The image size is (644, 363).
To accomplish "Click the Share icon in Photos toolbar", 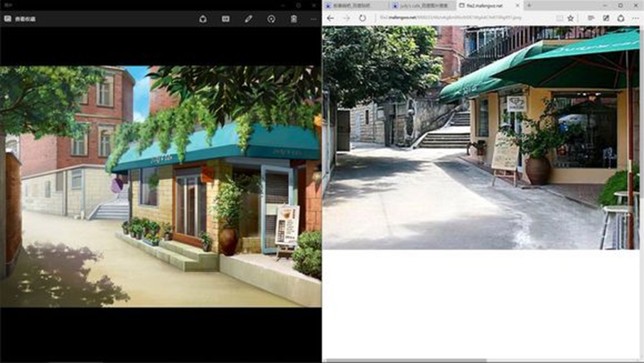I will click(203, 19).
